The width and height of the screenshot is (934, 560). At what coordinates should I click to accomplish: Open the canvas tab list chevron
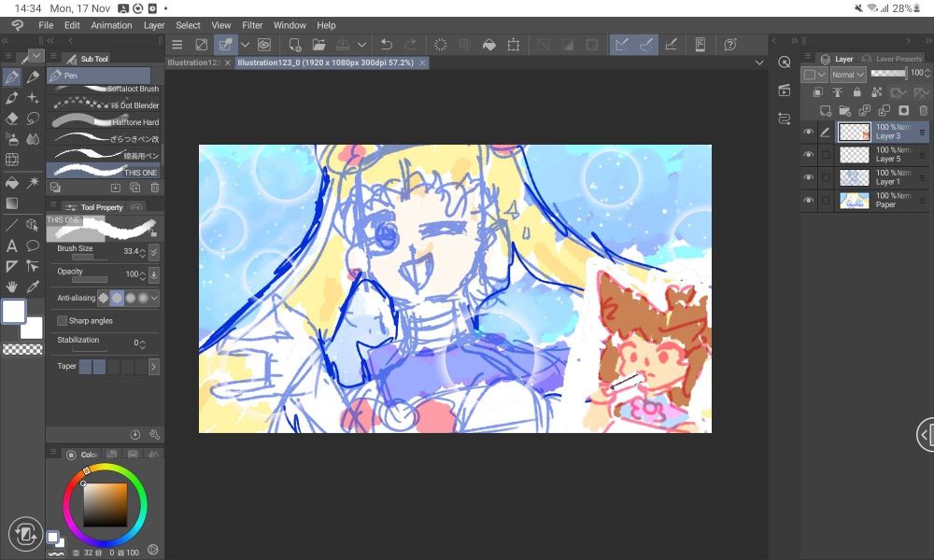pyautogui.click(x=759, y=63)
